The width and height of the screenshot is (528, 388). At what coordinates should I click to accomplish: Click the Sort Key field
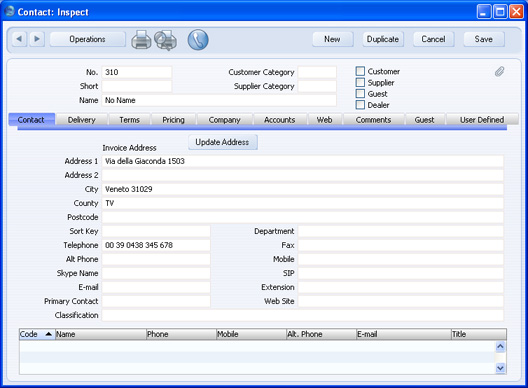coord(156,231)
